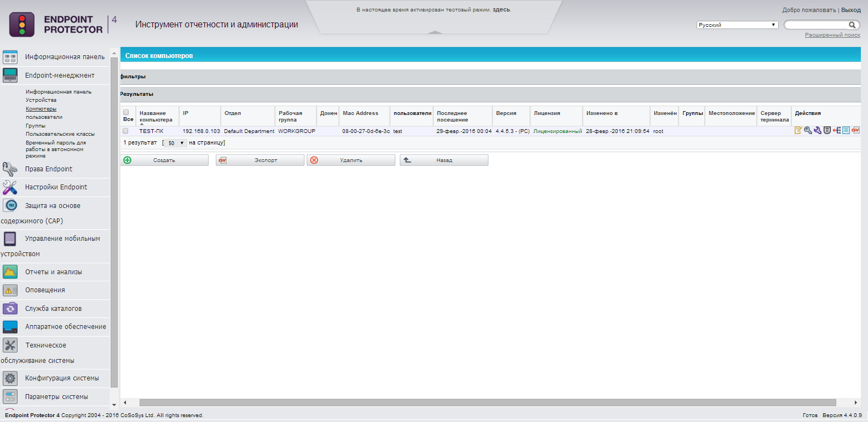Open Права Endpoint menu item
Viewport: 868px width, 422px height.
pyautogui.click(x=49, y=169)
